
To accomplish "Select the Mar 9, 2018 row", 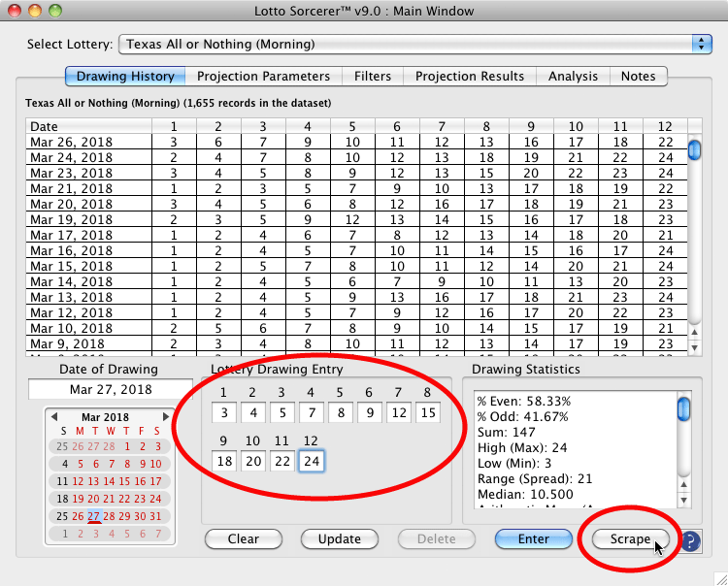I will tap(356, 343).
